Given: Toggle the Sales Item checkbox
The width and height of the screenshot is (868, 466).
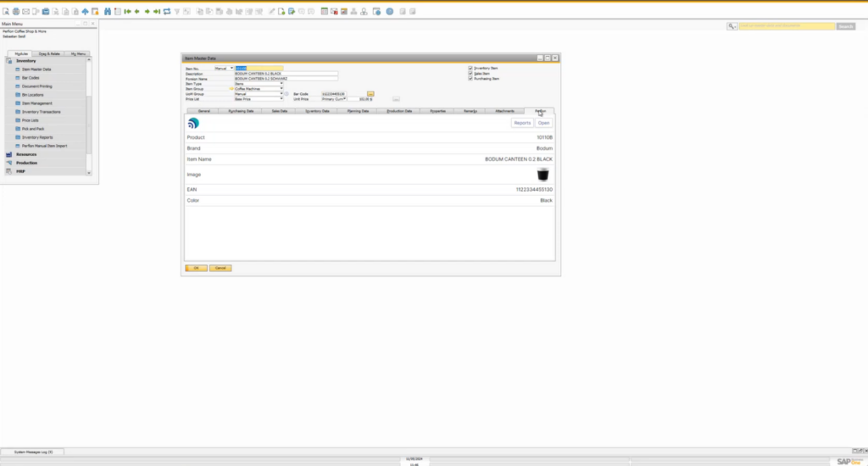Looking at the screenshot, I should click(470, 73).
